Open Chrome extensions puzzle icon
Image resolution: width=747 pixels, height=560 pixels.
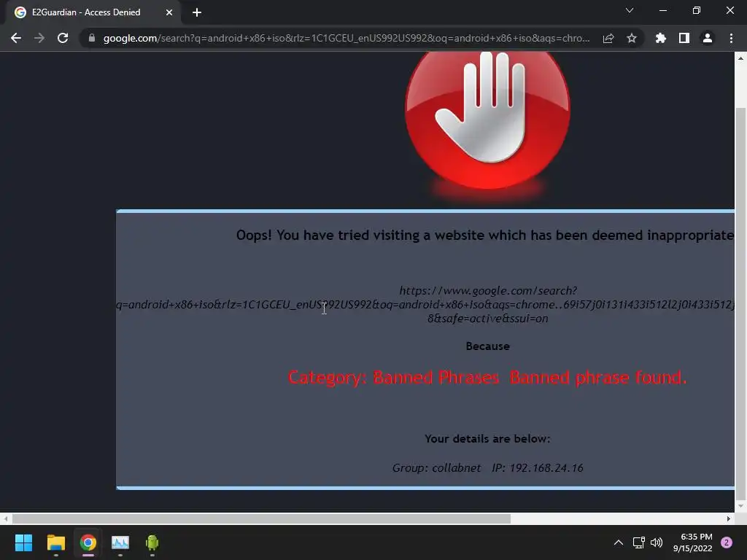pyautogui.click(x=661, y=38)
